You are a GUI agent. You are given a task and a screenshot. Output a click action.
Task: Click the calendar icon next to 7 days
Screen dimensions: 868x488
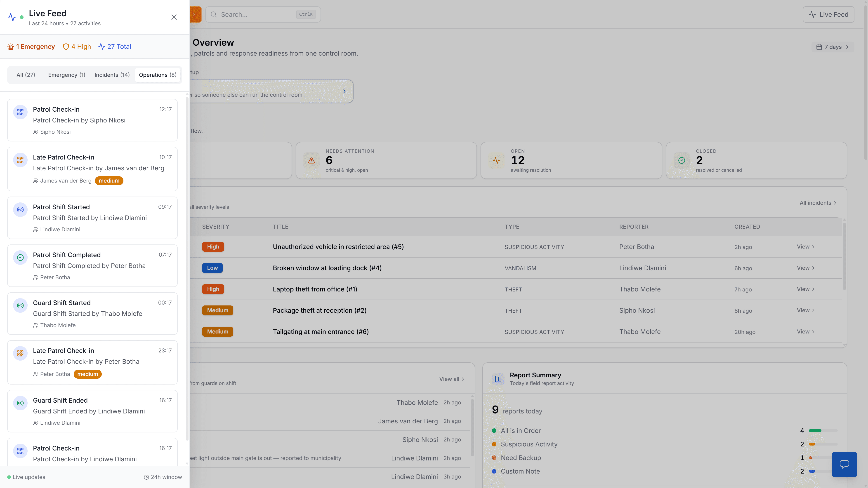coord(819,47)
